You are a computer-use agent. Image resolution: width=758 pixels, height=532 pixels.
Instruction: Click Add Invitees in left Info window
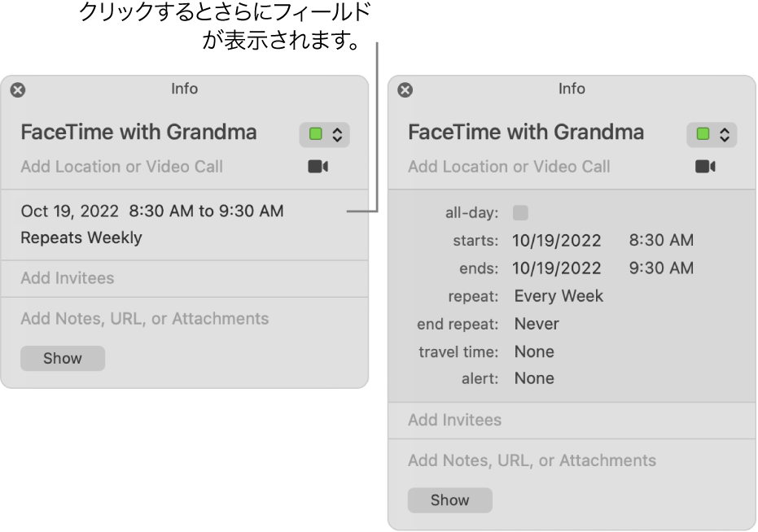[x=68, y=278]
